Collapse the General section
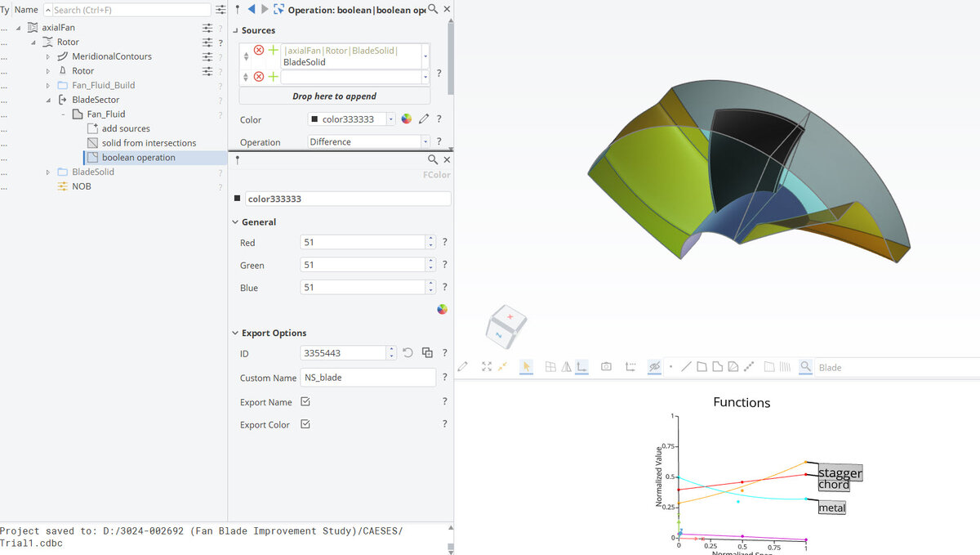This screenshot has height=555, width=980. coord(235,222)
